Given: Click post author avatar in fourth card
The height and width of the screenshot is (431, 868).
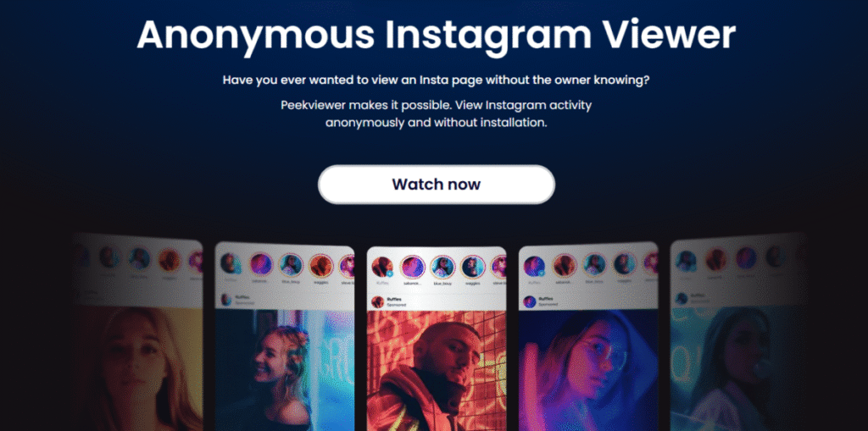Looking at the screenshot, I should click(530, 301).
